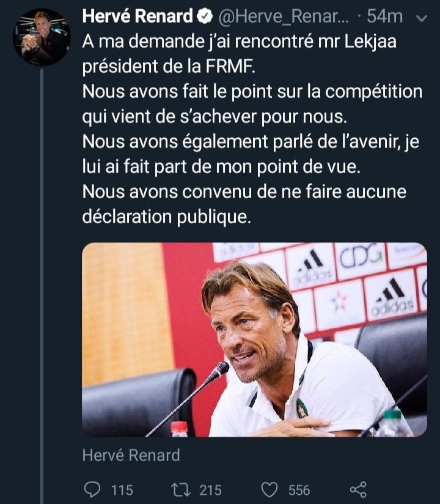Retweet this post using the retweet icon

(181, 489)
